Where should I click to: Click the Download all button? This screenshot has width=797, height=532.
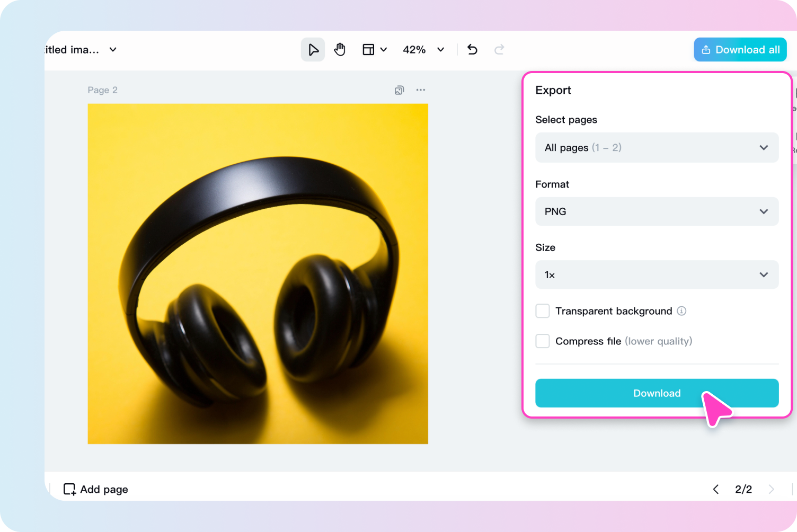(x=740, y=49)
